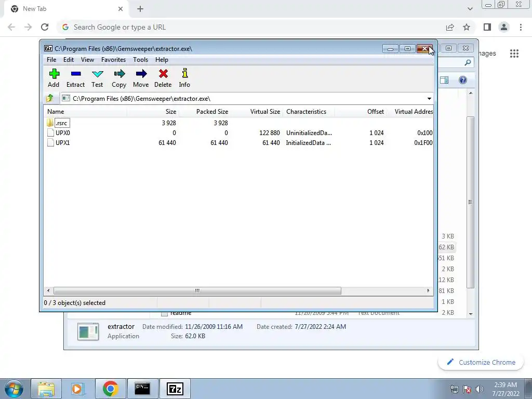Click the Customize Chrome button
The width and height of the screenshot is (532, 399).
pos(481,362)
